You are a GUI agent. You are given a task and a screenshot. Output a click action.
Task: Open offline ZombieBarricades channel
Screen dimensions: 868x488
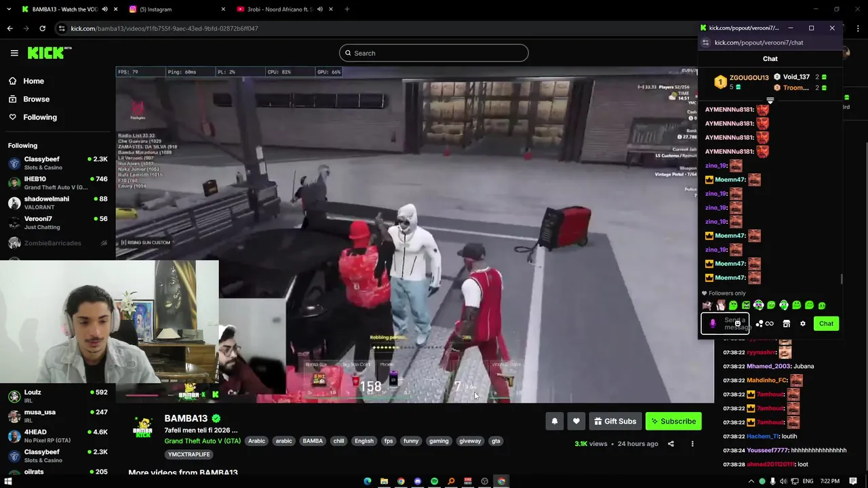point(57,243)
